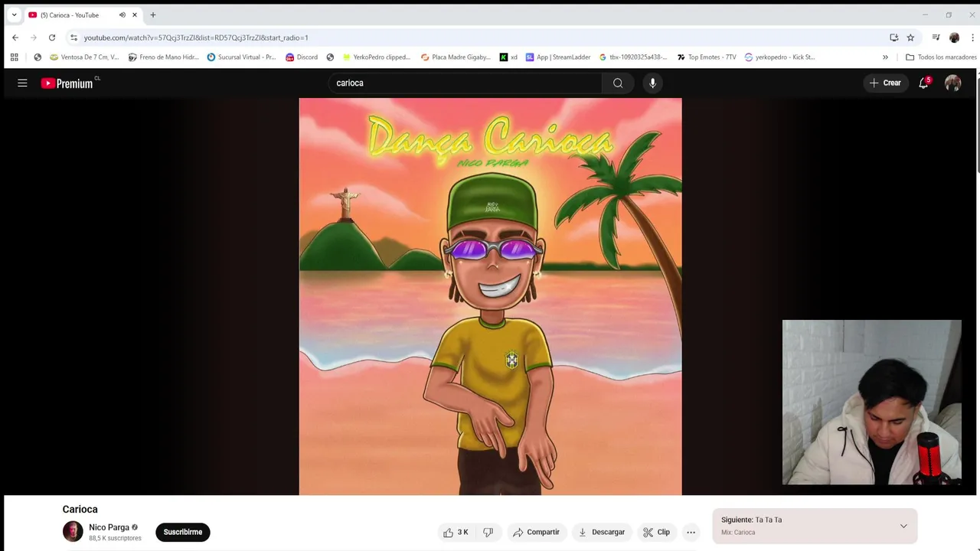Open Top Emotes - 7TV bookmark
The image size is (980, 551).
click(707, 57)
